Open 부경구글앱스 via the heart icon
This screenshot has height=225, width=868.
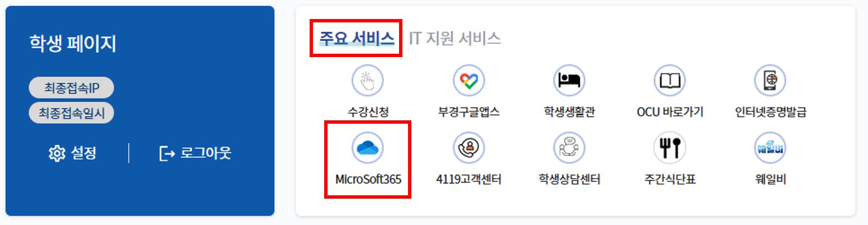(x=468, y=81)
